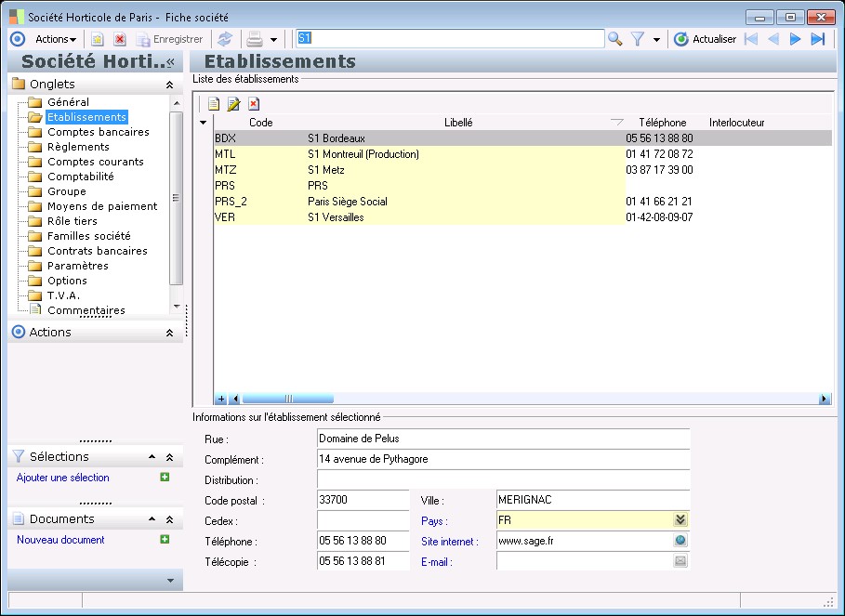Open the Comptes bancaires tab
Screen dimensions: 845x616
click(98, 132)
